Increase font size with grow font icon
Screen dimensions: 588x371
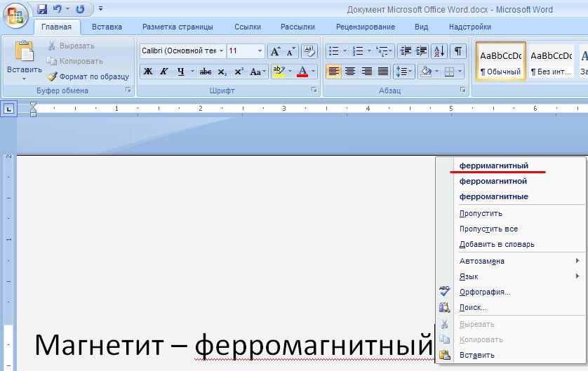[x=275, y=51]
